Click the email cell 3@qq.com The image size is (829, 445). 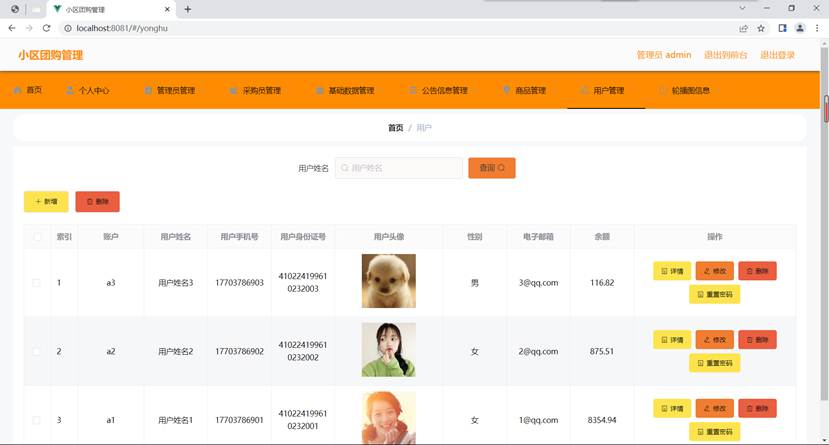538,283
